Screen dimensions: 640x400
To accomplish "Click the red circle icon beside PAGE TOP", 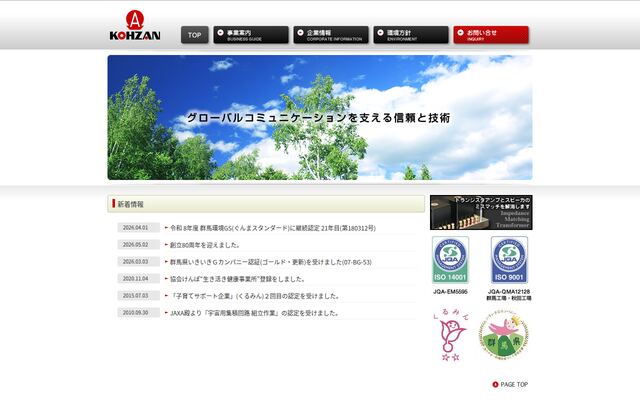I will (496, 384).
